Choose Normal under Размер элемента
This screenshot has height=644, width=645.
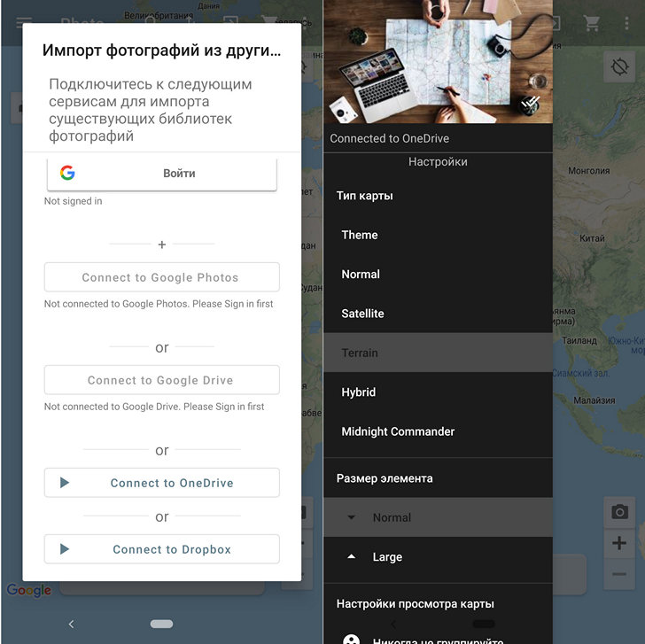pos(438,517)
